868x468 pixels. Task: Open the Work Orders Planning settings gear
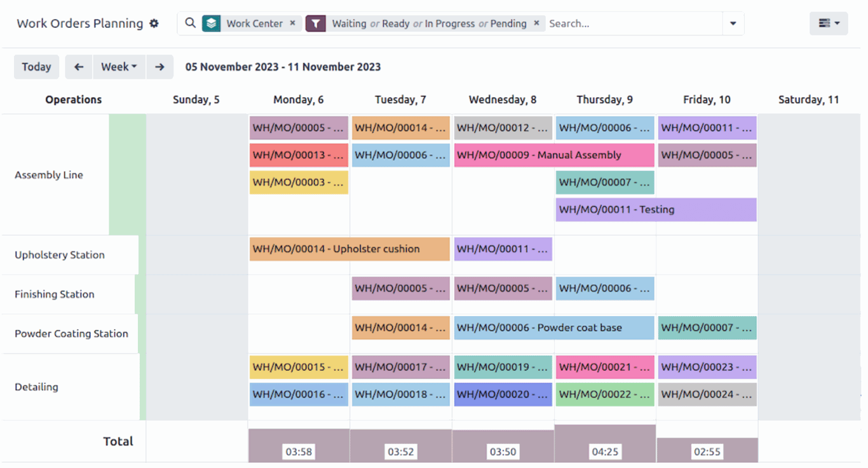pos(154,23)
